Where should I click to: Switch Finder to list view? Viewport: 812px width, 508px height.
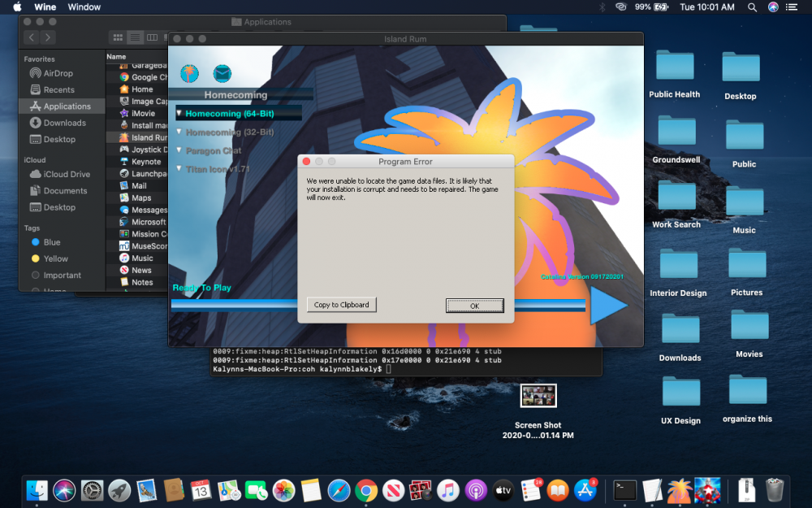135,37
